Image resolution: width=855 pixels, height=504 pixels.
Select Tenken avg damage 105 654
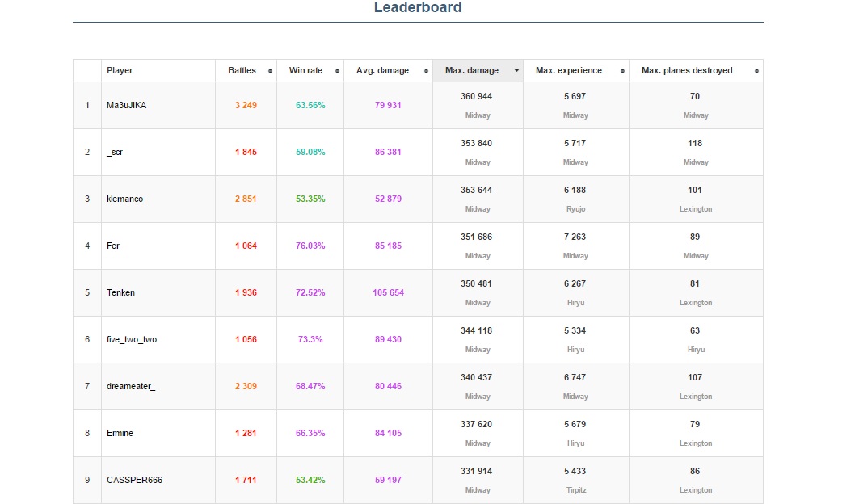tap(388, 292)
